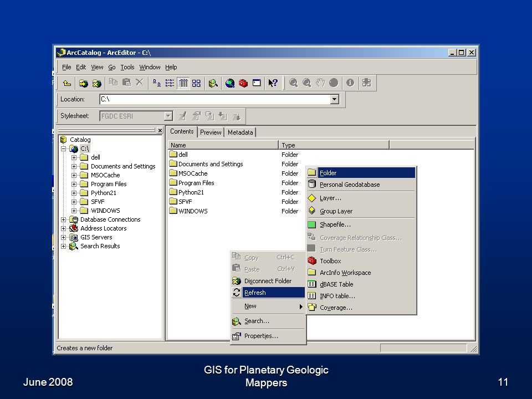Click the Type column header

(x=334, y=145)
